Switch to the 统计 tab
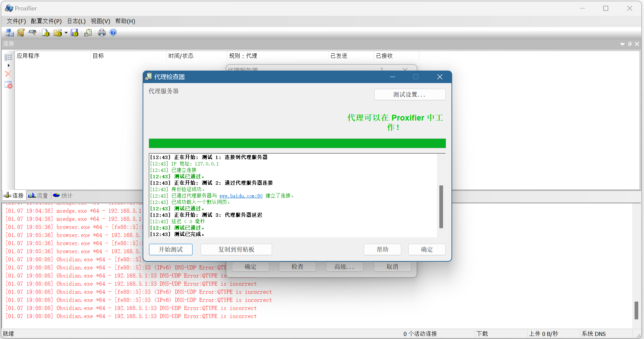 point(63,195)
